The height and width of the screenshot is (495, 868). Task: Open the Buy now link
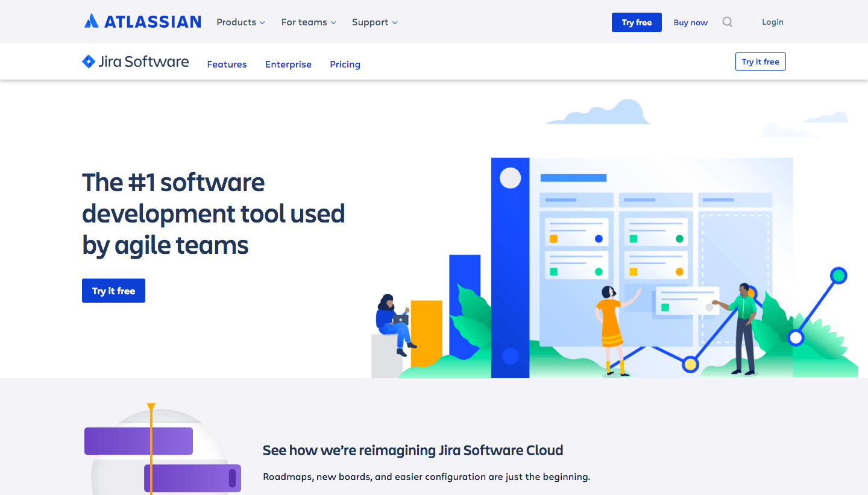691,22
